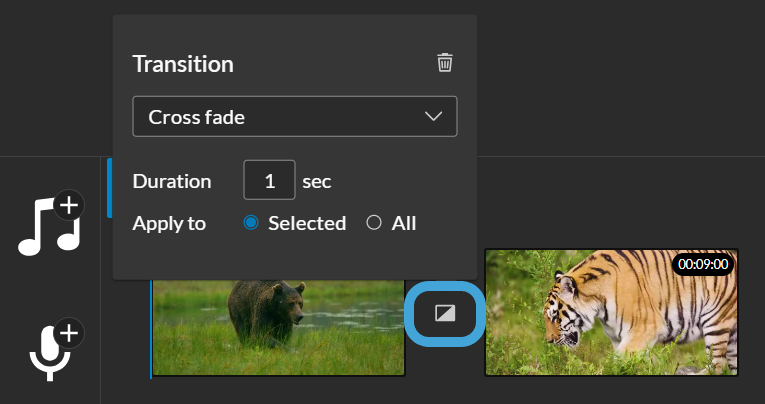Open the Cross fade transition dropdown

(x=295, y=117)
